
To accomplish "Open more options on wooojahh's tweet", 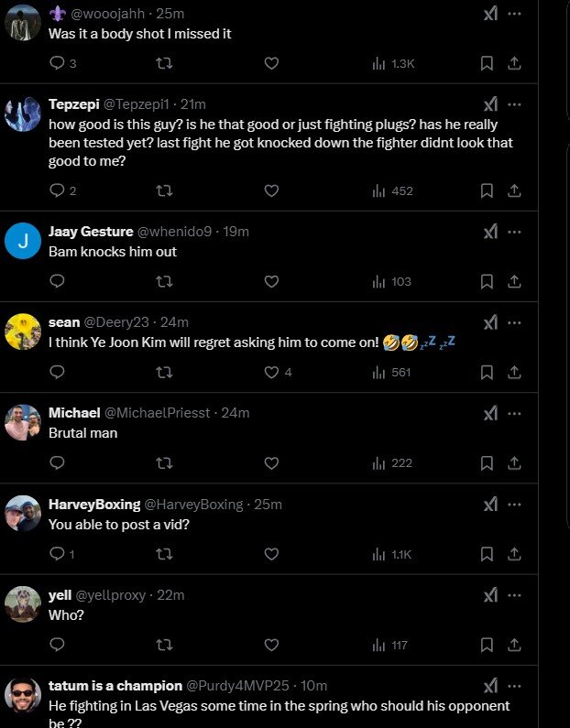I will tap(514, 14).
